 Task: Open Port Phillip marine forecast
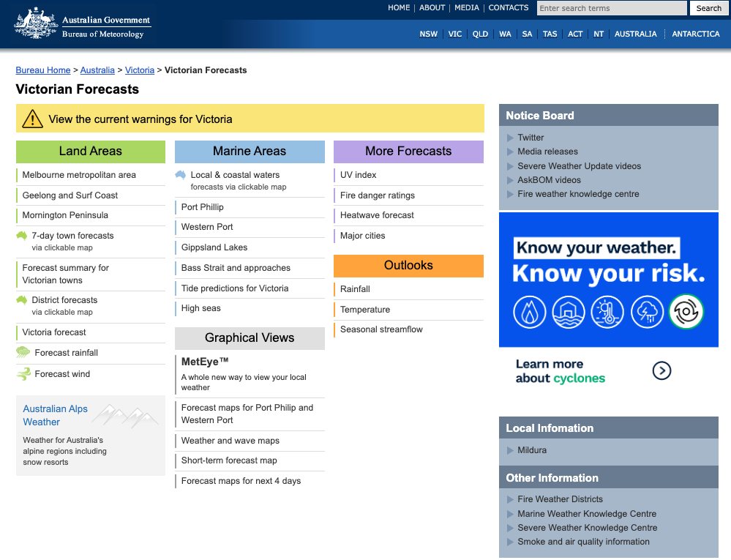tap(203, 207)
